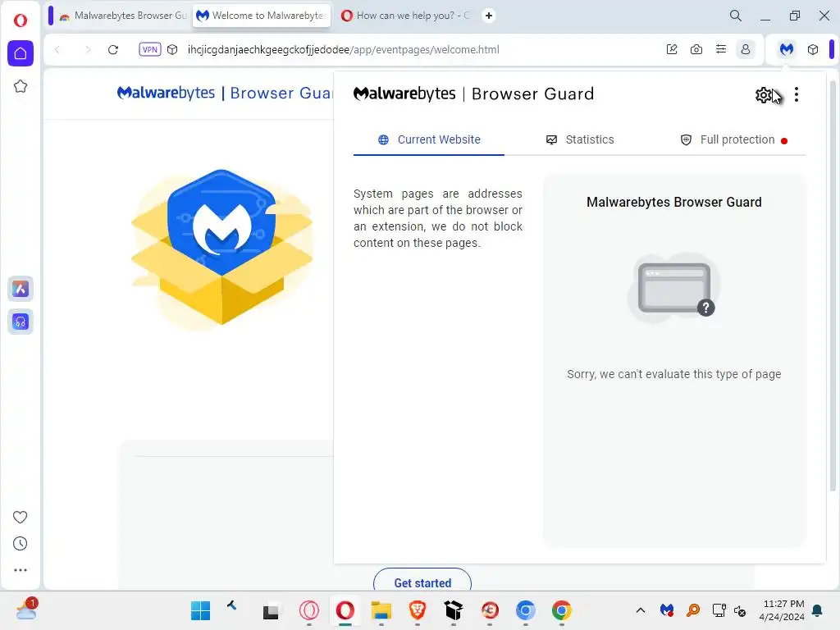
Task: Open Opera GX from the taskbar
Action: [309, 610]
